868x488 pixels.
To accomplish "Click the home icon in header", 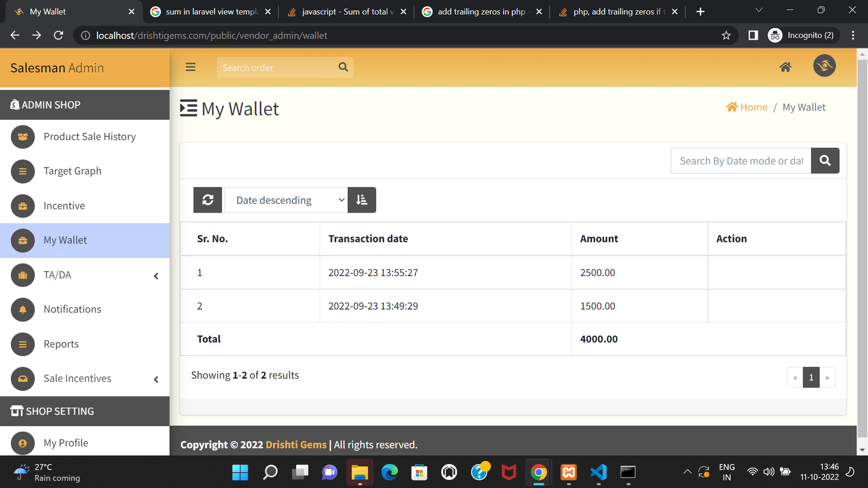I will (x=785, y=67).
